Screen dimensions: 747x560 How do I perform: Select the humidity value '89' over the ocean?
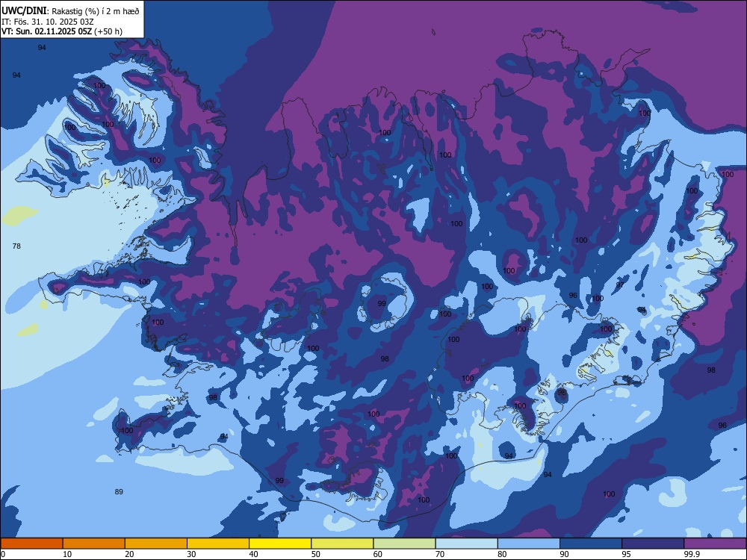(119, 492)
